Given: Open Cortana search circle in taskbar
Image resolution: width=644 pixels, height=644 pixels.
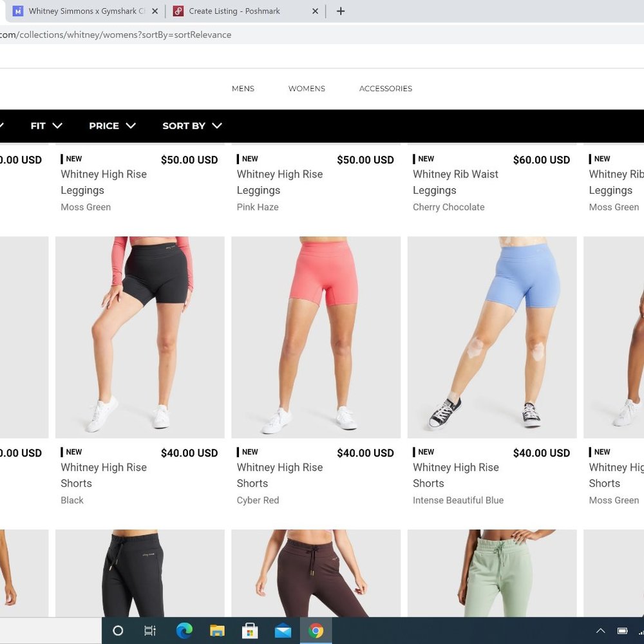Looking at the screenshot, I should [x=118, y=630].
